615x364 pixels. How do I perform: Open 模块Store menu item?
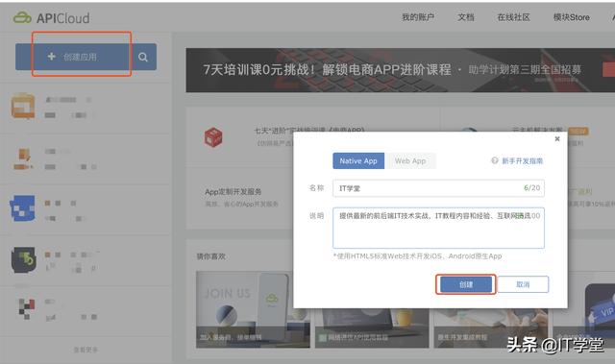[571, 17]
